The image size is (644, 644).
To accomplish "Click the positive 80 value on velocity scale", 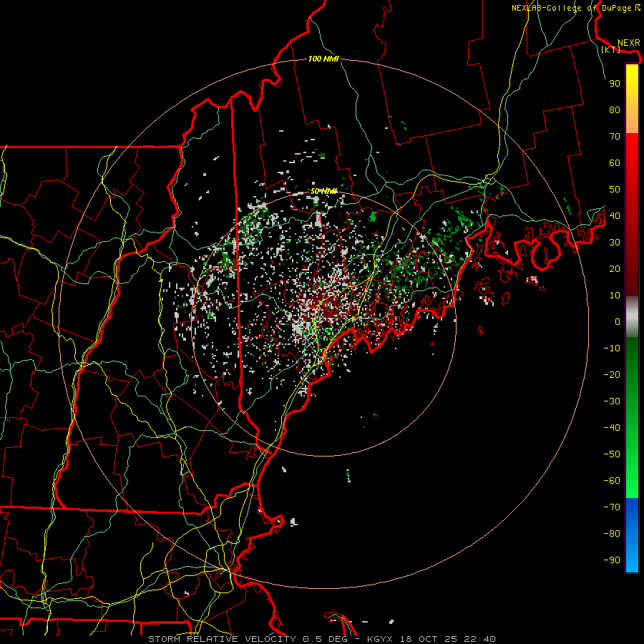I will coord(615,109).
